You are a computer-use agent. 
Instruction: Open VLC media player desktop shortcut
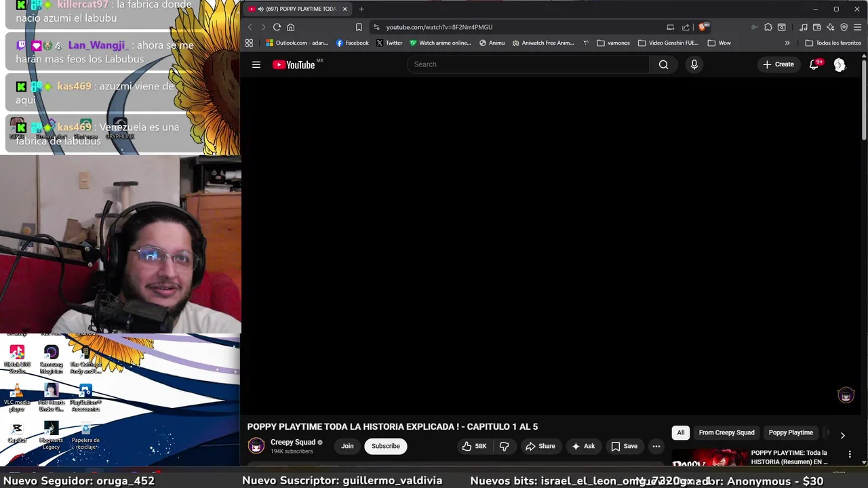click(x=17, y=398)
